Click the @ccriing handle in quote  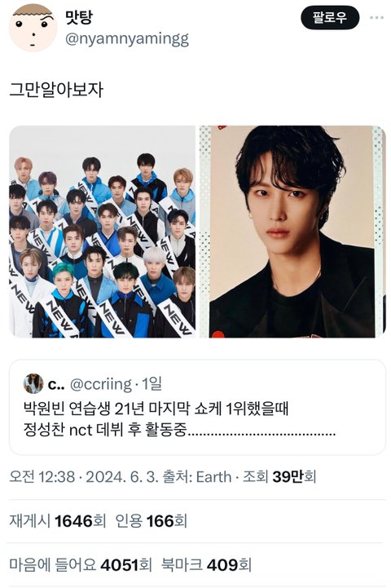[x=101, y=384]
